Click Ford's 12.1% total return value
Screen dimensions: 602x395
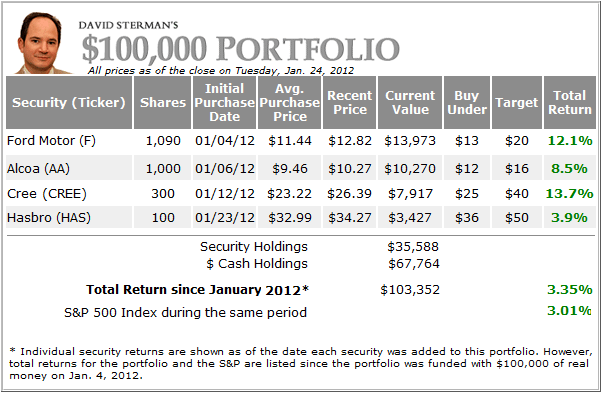tap(570, 141)
